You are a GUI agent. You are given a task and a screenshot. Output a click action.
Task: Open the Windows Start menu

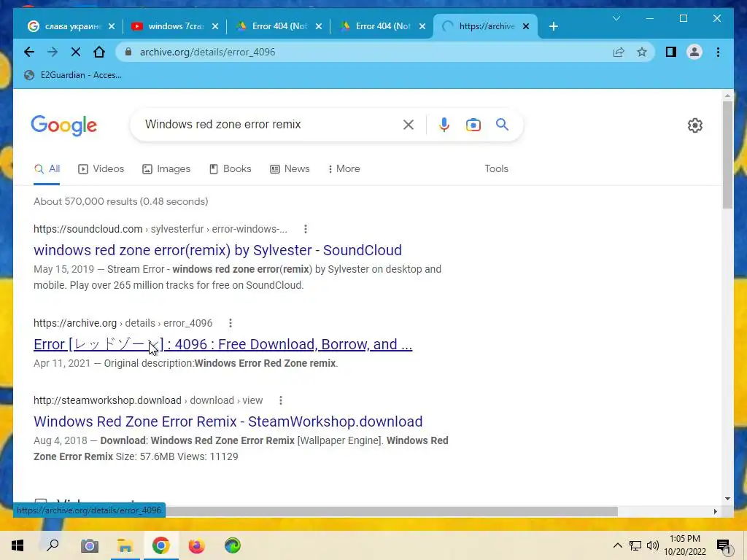(x=18, y=545)
